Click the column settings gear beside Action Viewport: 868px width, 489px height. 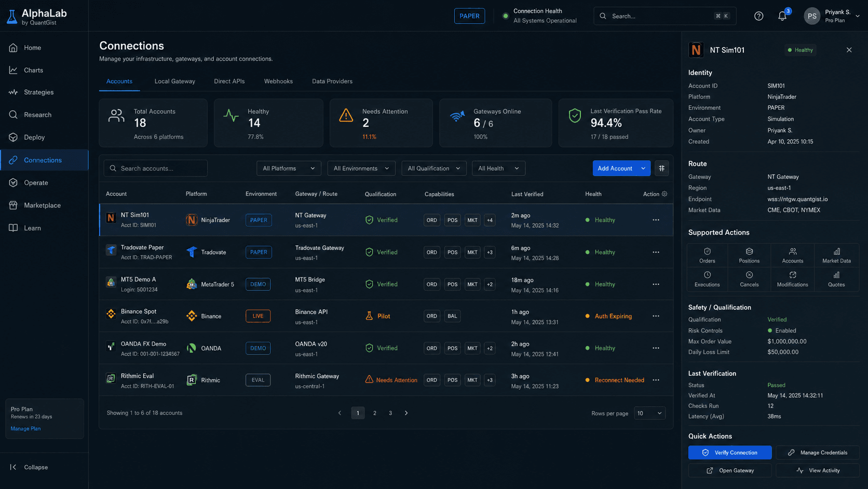664,194
